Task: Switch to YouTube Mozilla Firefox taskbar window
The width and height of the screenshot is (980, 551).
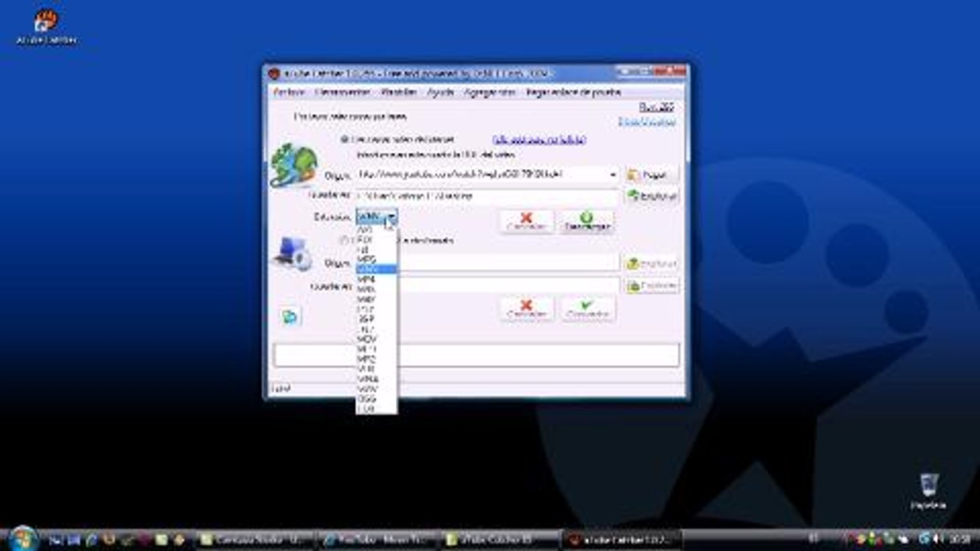Action: [x=377, y=540]
